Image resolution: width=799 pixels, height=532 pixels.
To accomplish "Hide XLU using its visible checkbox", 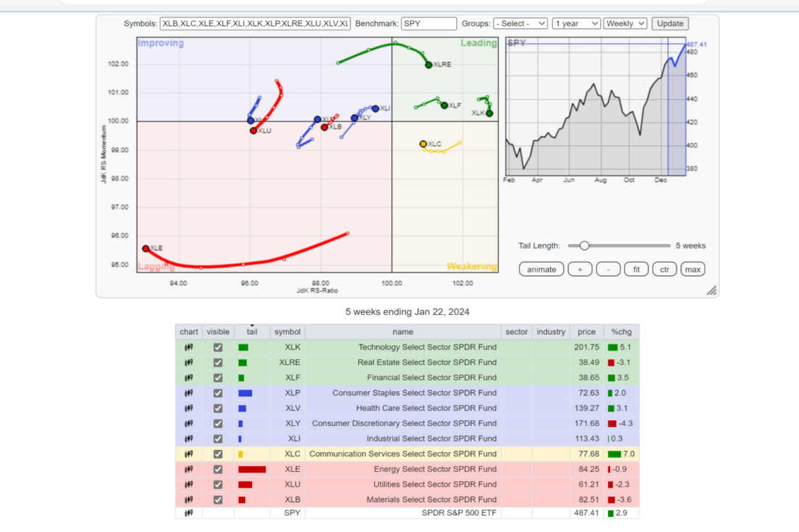I will point(218,485).
